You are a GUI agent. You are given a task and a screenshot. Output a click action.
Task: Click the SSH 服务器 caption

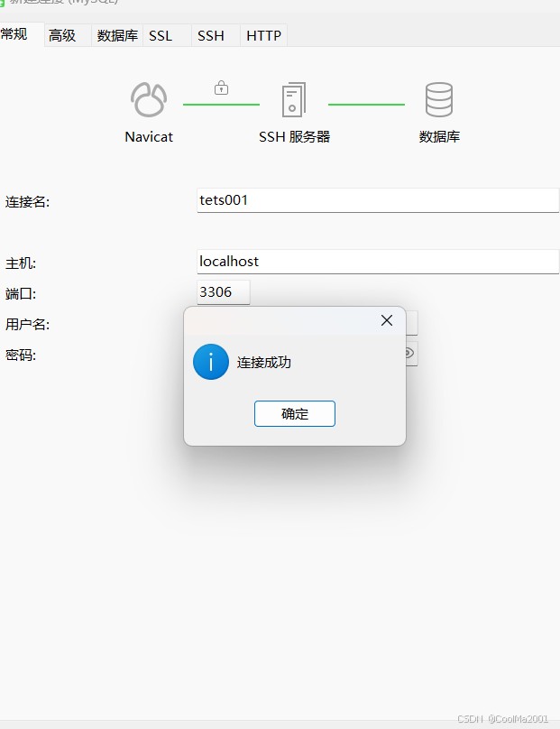tap(294, 137)
